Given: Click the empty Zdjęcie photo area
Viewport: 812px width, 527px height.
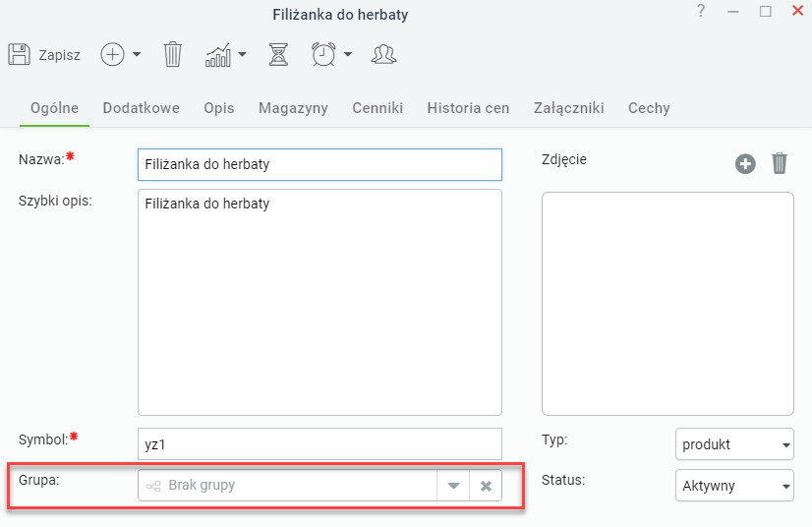Looking at the screenshot, I should [x=667, y=304].
